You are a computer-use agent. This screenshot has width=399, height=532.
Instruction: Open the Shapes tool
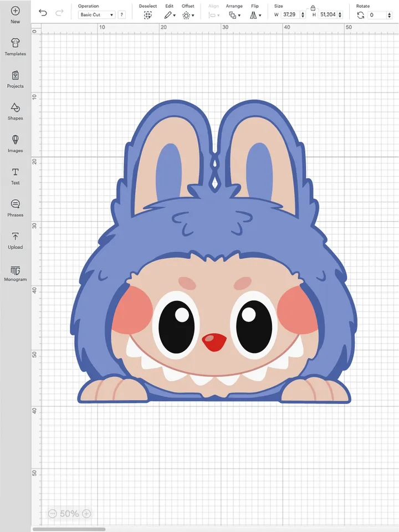click(15, 108)
